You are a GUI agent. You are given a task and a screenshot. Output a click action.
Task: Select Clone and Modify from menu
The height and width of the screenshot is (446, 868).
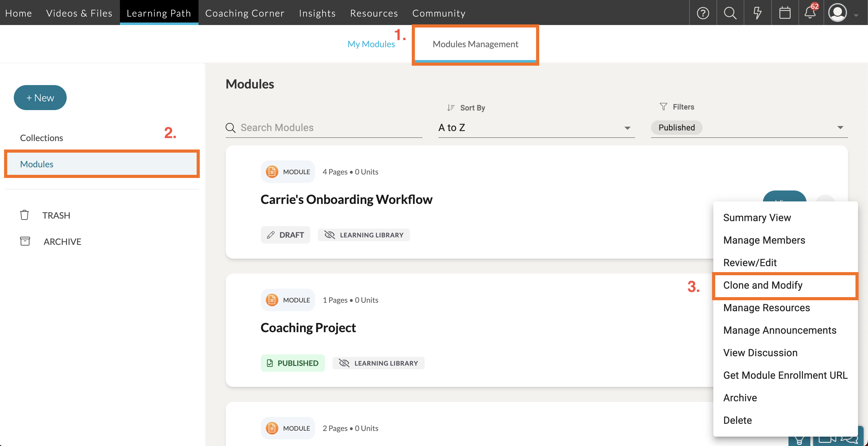tap(763, 285)
